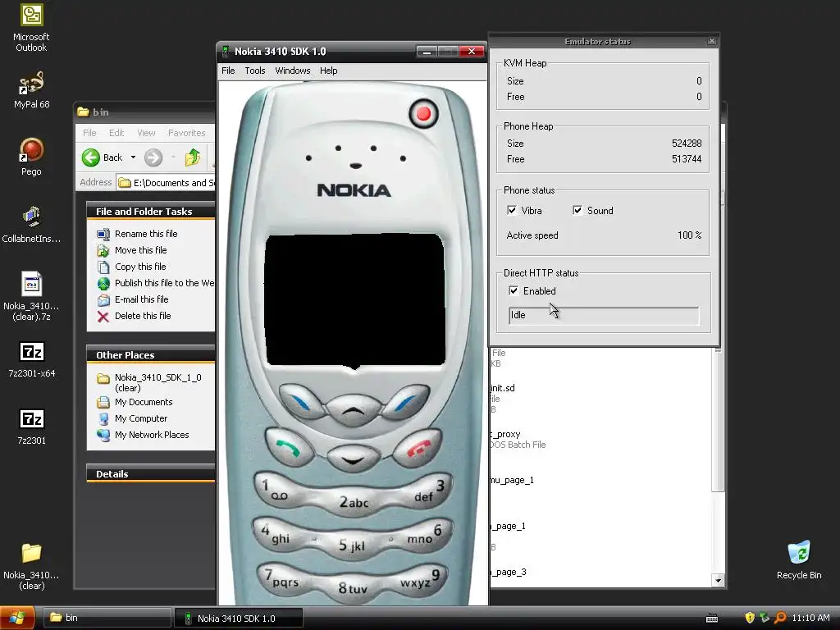Image resolution: width=840 pixels, height=630 pixels.
Task: Click Back button in bin window
Action: point(103,157)
